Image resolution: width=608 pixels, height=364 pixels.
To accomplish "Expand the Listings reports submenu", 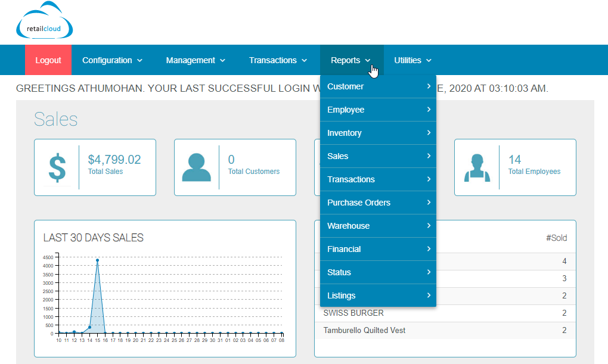I will click(x=378, y=295).
